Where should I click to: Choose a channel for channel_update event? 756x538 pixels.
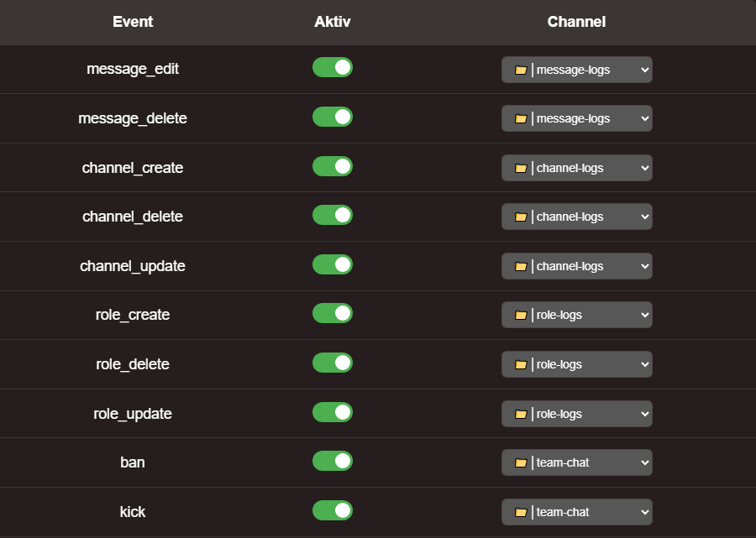tap(576, 266)
